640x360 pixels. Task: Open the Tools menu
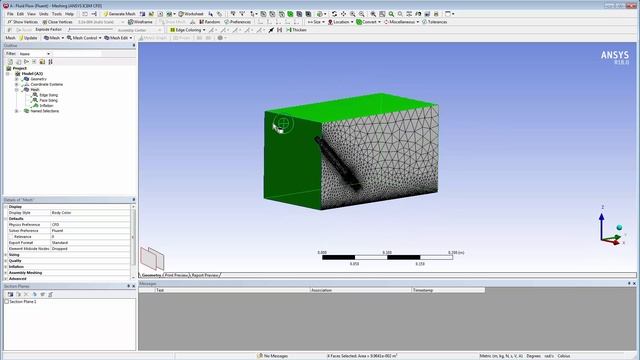57,14
